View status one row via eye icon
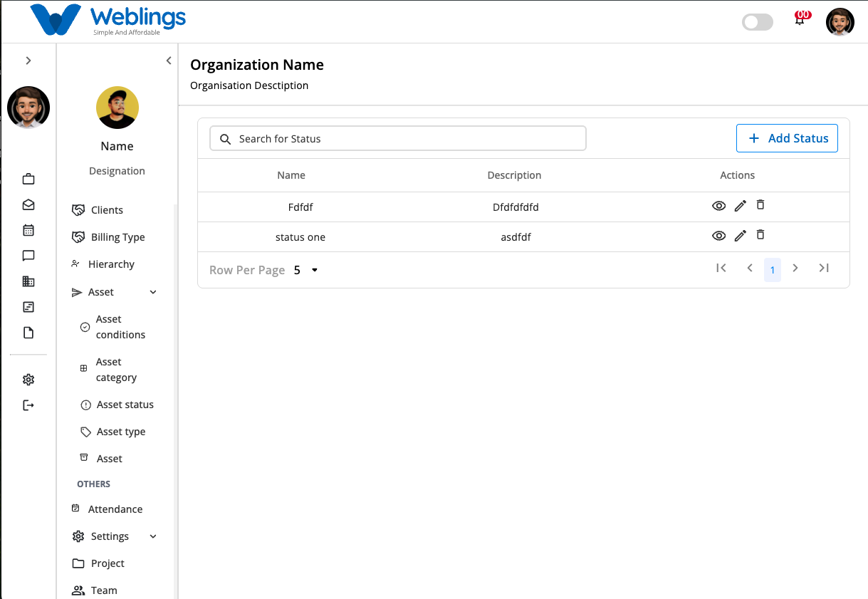Screen dimensions: 868x599 [x=719, y=236]
